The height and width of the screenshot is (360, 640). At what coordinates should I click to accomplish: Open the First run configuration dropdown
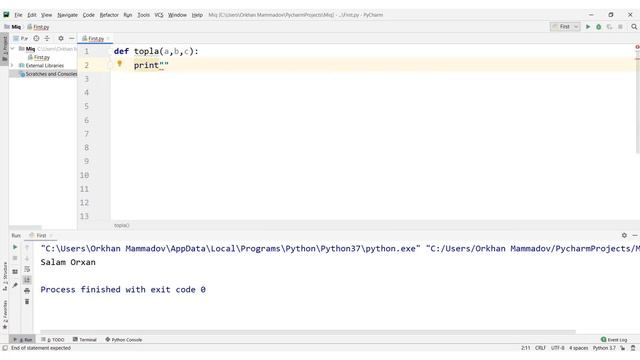565,27
